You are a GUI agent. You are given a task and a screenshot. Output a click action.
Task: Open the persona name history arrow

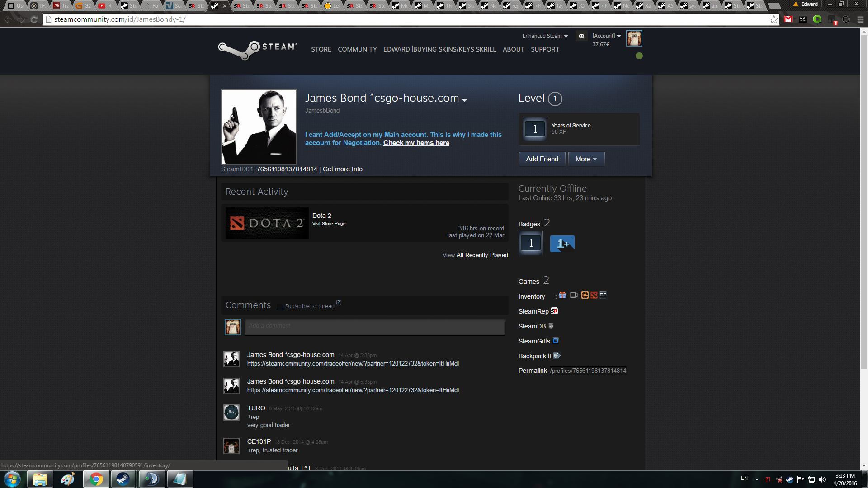tap(464, 100)
